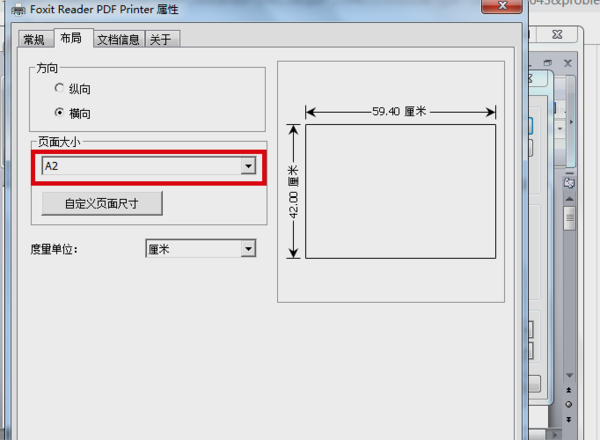The height and width of the screenshot is (440, 600).
Task: Select the 横向 landscape orientation
Action: (x=72, y=113)
